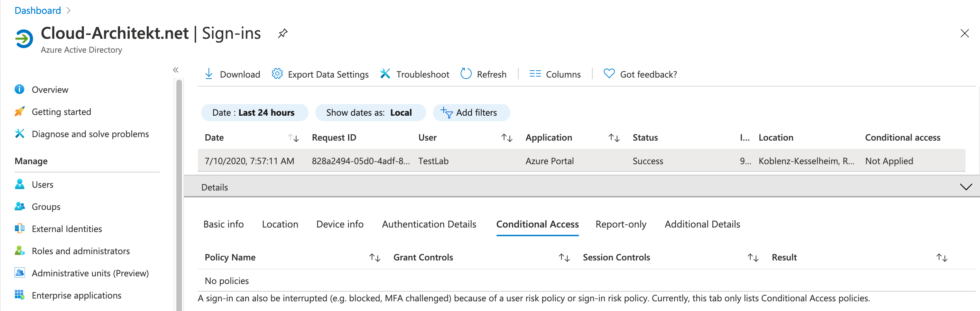
Task: Click the Koblenz-Kesselheim location cell
Action: tap(806, 161)
